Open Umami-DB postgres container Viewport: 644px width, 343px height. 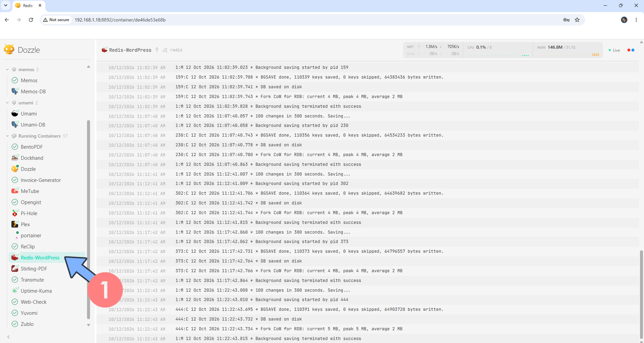(x=33, y=125)
